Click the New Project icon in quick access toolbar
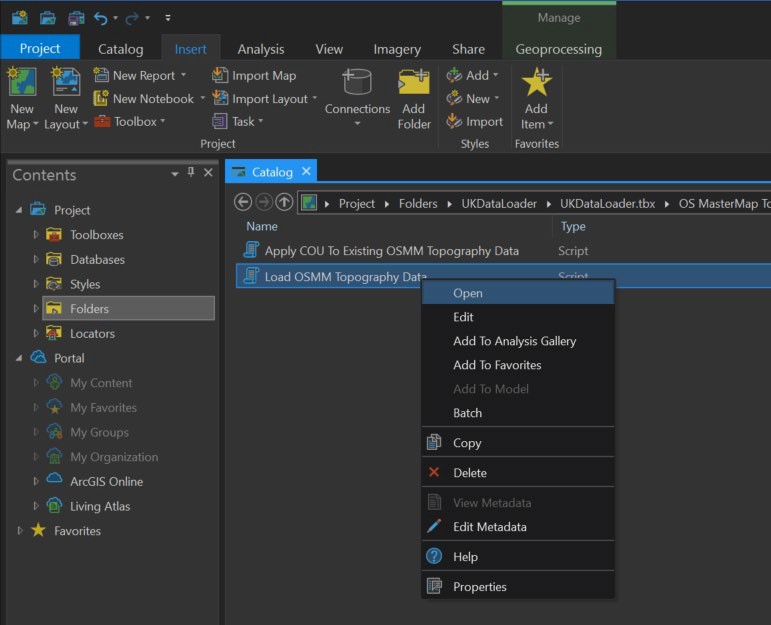This screenshot has width=771, height=625. (20, 18)
